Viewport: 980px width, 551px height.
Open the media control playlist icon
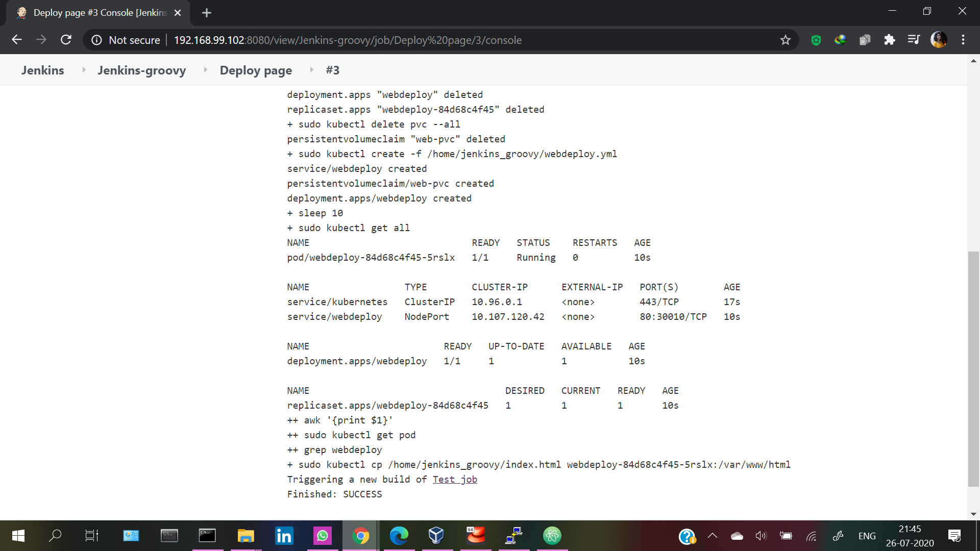click(x=914, y=40)
